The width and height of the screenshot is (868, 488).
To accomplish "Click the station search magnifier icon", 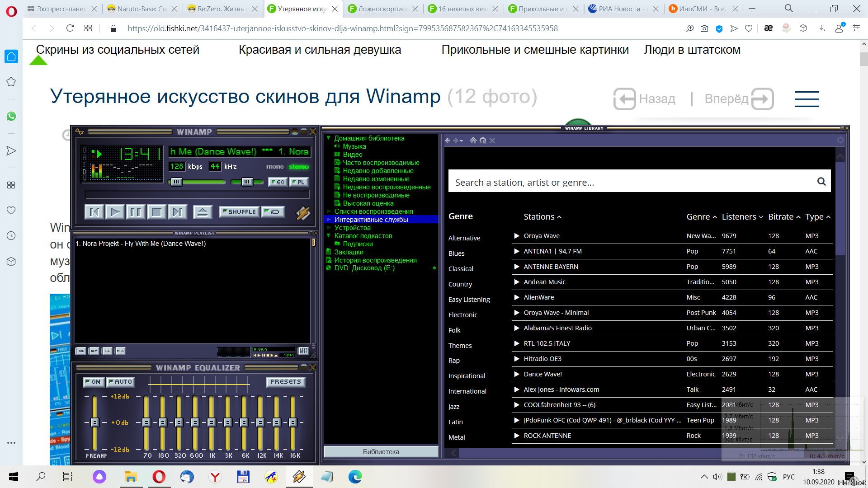I will click(821, 182).
